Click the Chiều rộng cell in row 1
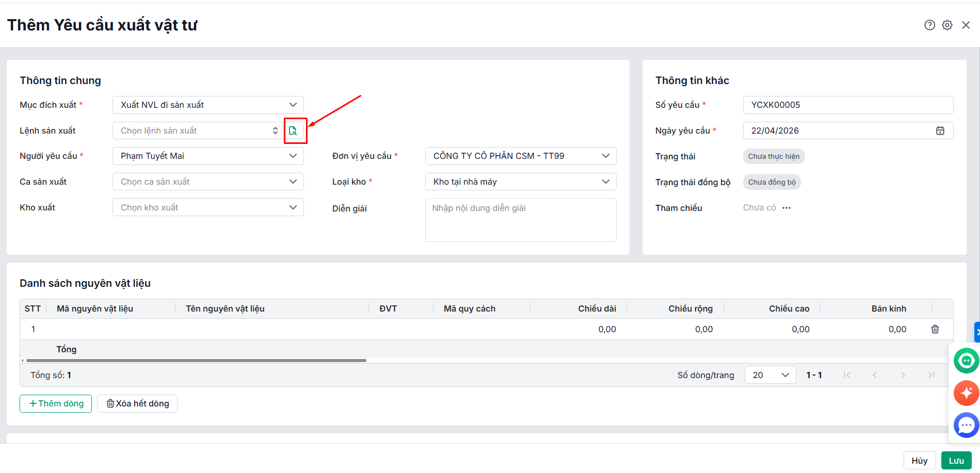Viewport: 980px width, 473px height. pos(676,329)
